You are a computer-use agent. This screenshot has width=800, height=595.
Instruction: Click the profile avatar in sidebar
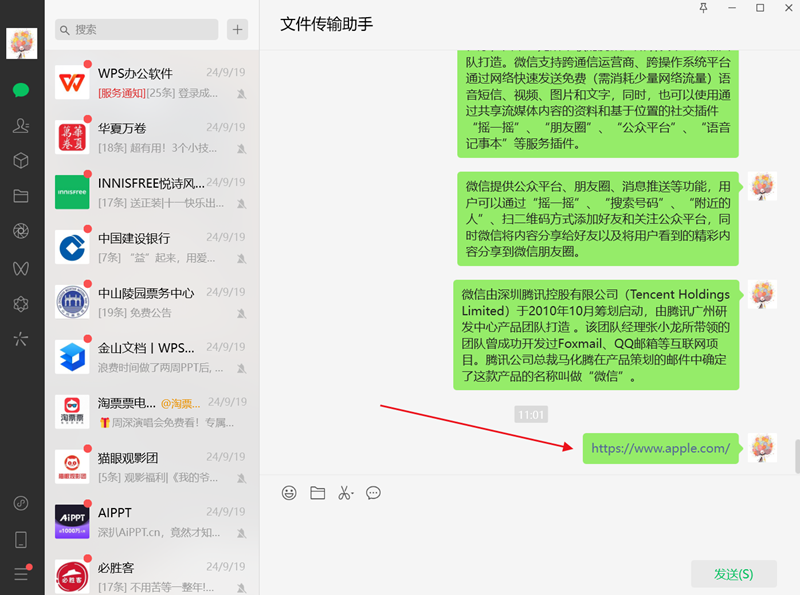(21, 43)
